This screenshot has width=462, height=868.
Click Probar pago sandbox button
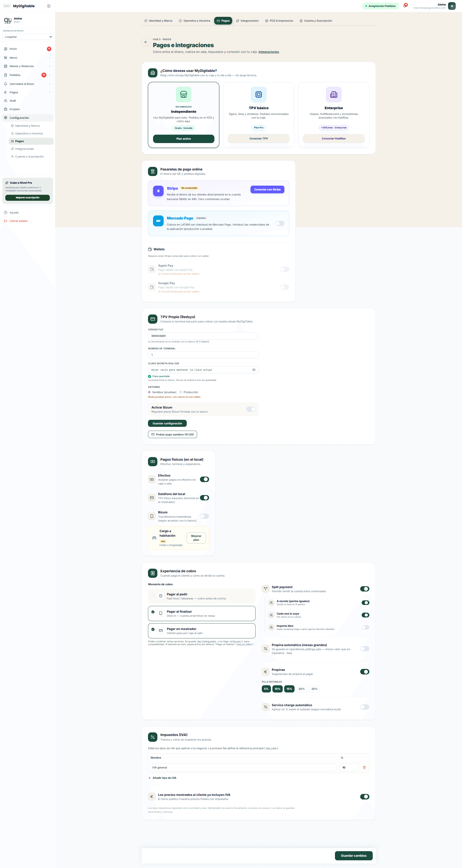(x=172, y=434)
